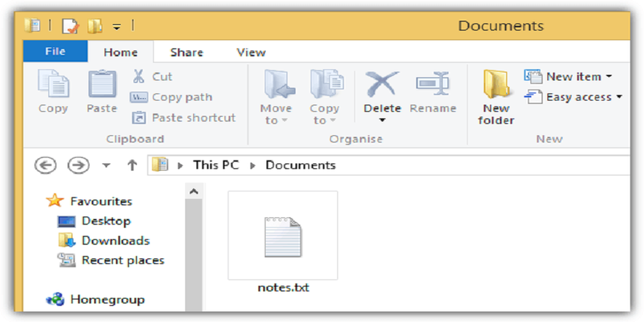644x322 pixels.
Task: Switch to the View tab
Action: 251,52
